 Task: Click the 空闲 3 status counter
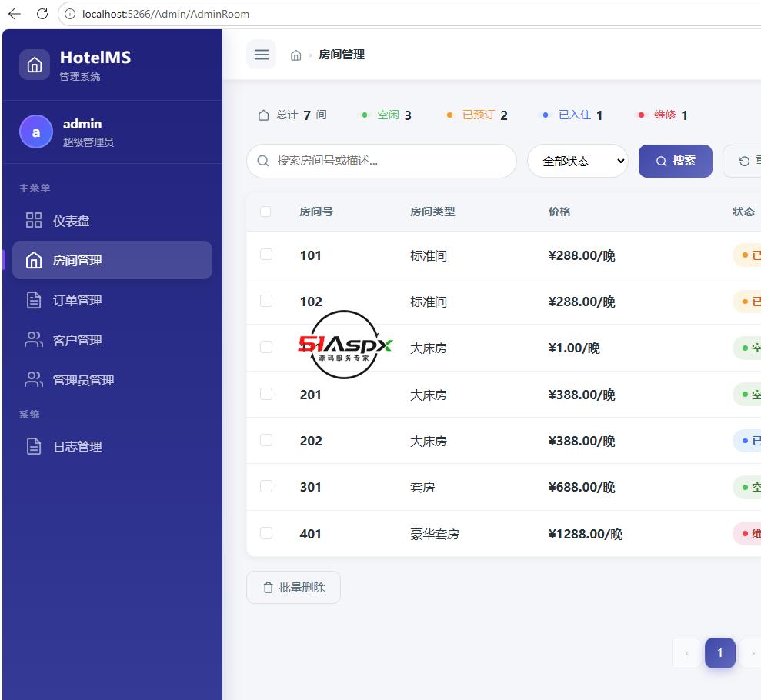coord(387,115)
